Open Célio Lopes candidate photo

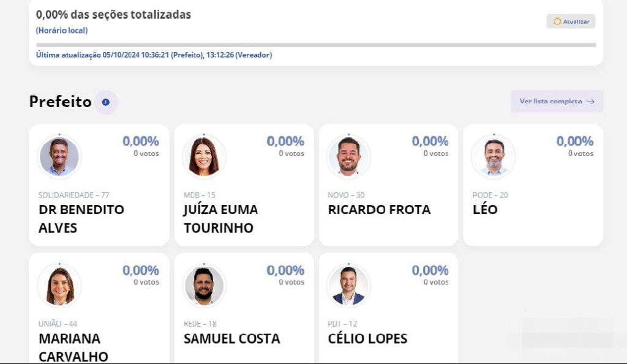pyautogui.click(x=348, y=286)
